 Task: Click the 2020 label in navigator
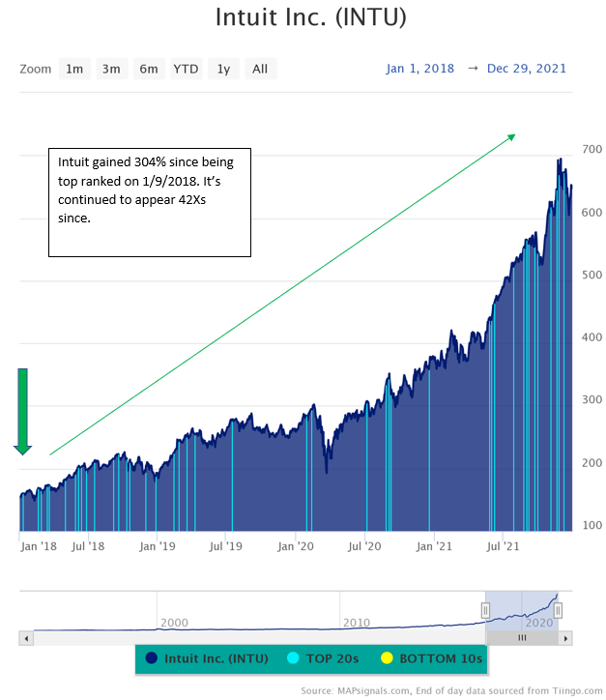pos(539,623)
